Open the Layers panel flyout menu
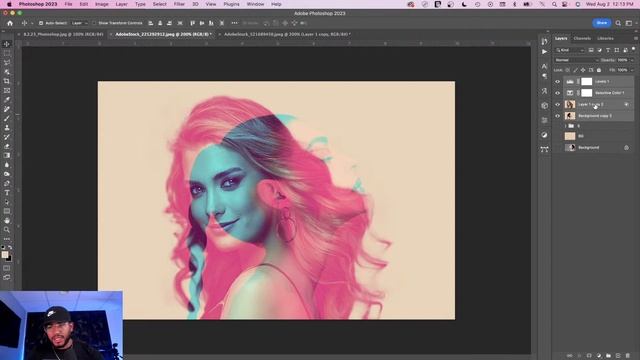This screenshot has height=360, width=640. click(x=636, y=38)
